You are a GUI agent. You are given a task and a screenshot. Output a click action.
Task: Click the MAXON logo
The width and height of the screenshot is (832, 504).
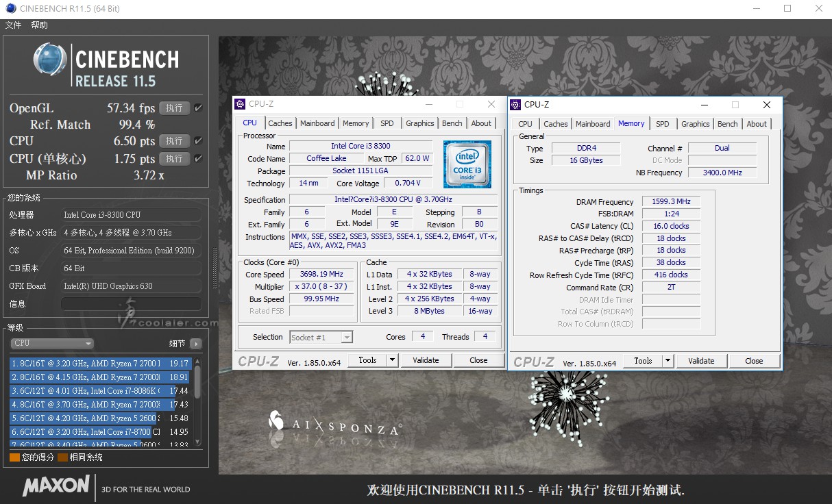[56, 486]
